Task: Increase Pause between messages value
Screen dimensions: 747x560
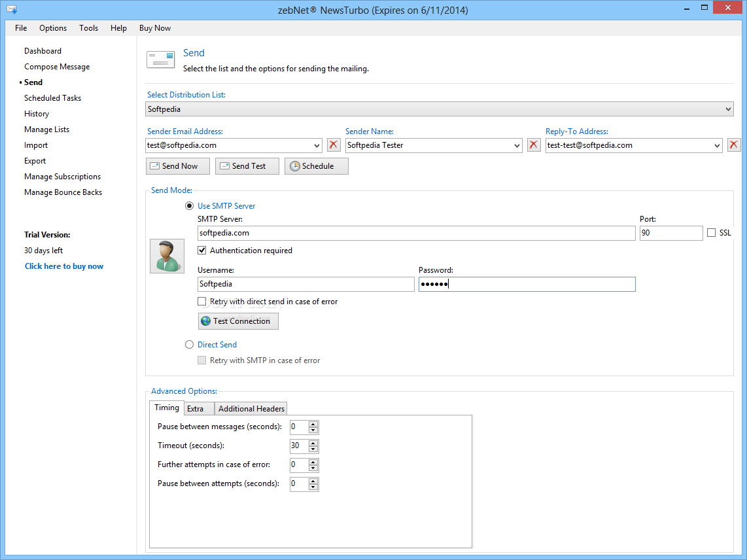Action: pos(313,424)
